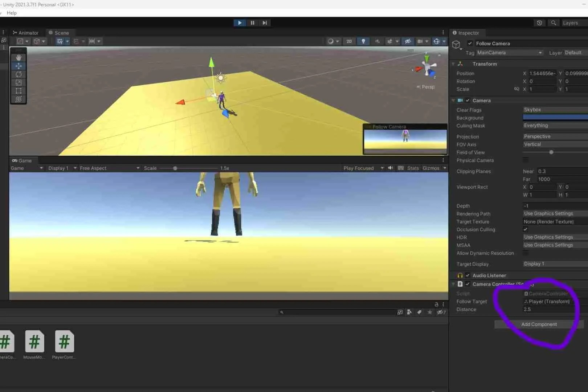The width and height of the screenshot is (588, 392).
Task: Toggle 2D mode in the Scene view
Action: coord(349,41)
